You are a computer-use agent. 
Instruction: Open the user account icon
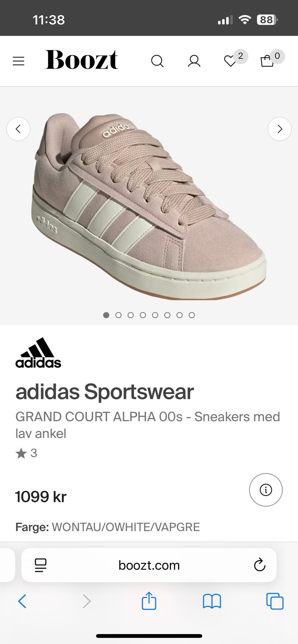point(194,61)
